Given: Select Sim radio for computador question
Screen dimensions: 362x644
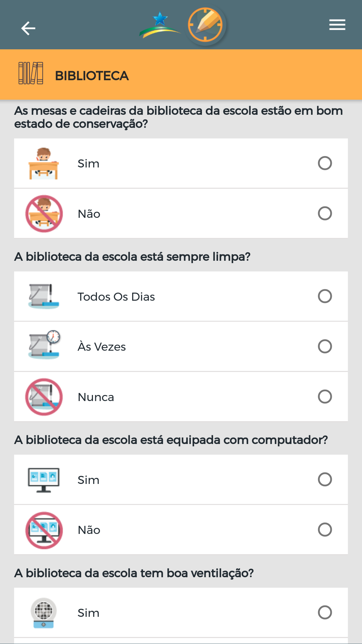Looking at the screenshot, I should (x=325, y=480).
